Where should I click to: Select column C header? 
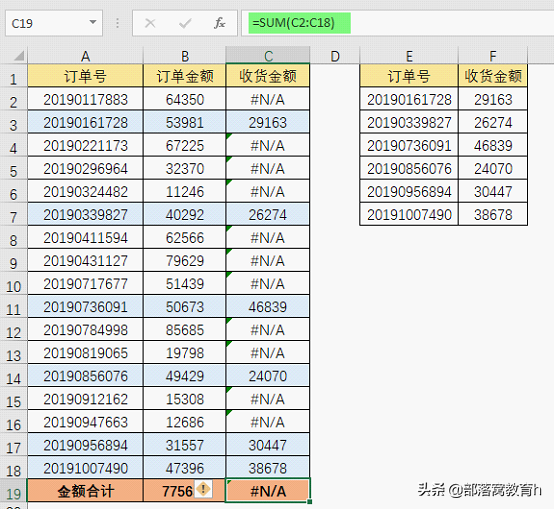268,56
